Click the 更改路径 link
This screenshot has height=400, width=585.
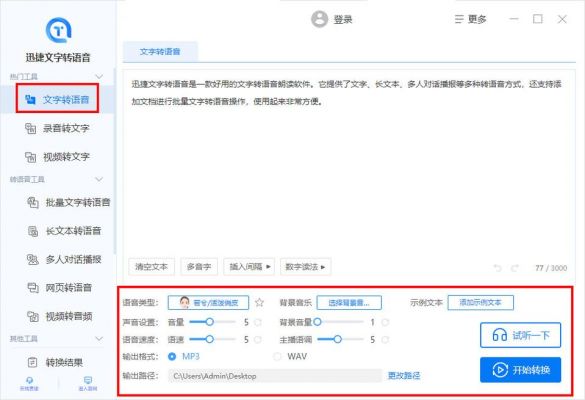coord(404,375)
